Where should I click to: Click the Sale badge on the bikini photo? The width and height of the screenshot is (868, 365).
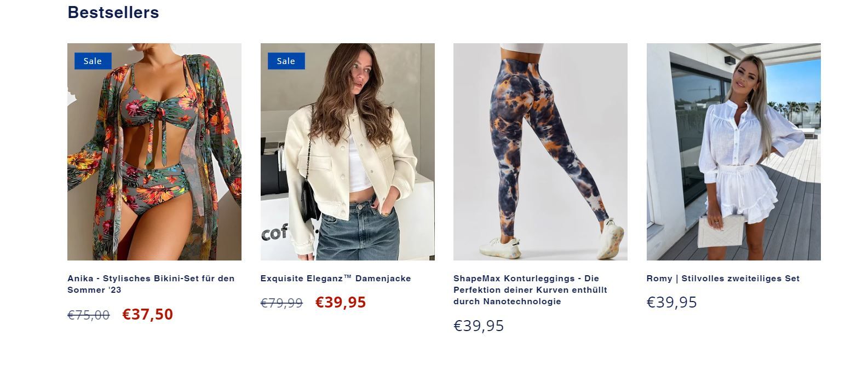tap(93, 61)
